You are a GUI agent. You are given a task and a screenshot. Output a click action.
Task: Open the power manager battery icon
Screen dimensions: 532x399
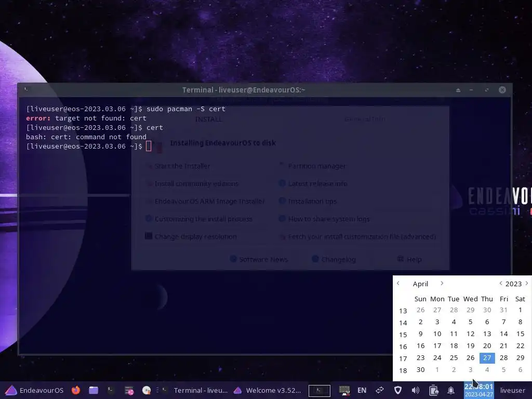point(433,390)
